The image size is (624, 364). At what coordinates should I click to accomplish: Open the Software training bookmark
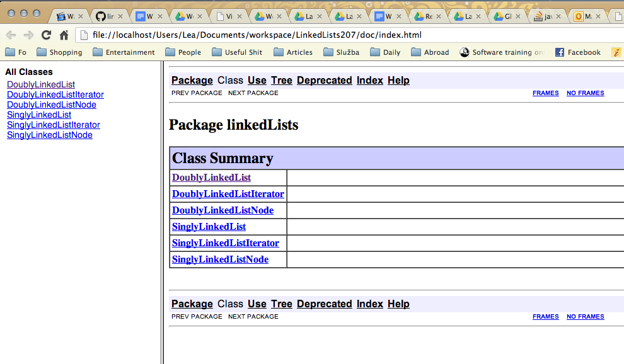point(502,52)
